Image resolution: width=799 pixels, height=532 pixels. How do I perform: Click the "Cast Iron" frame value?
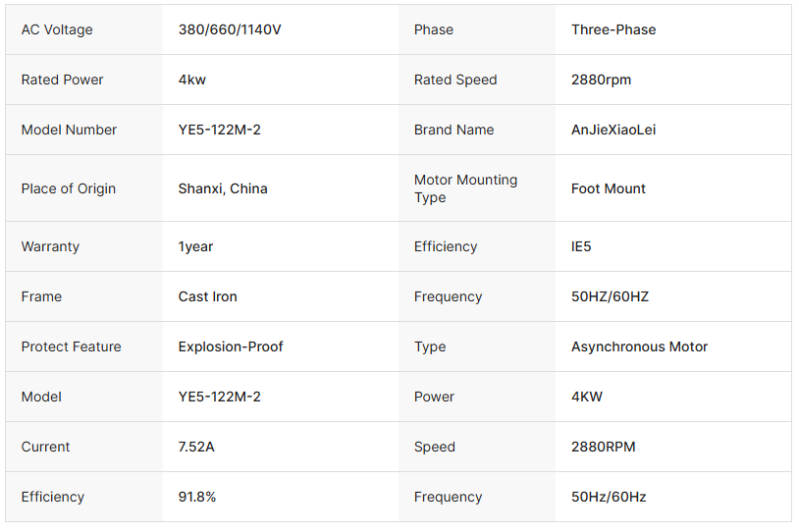point(207,296)
